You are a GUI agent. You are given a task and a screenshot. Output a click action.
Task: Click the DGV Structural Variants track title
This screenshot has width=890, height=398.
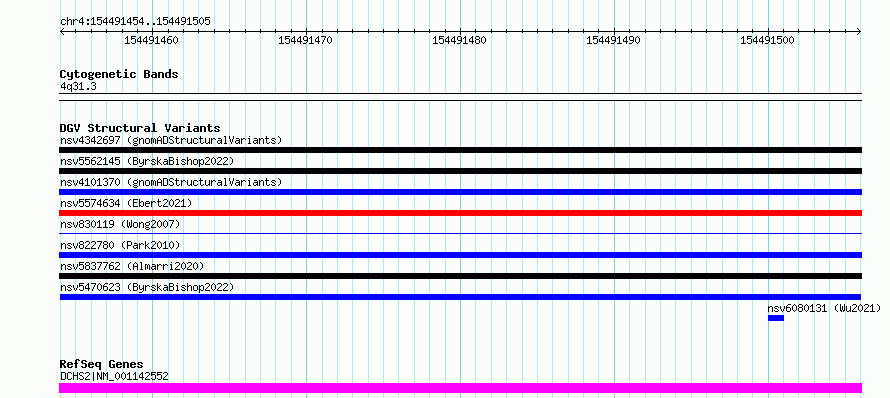[x=140, y=128]
